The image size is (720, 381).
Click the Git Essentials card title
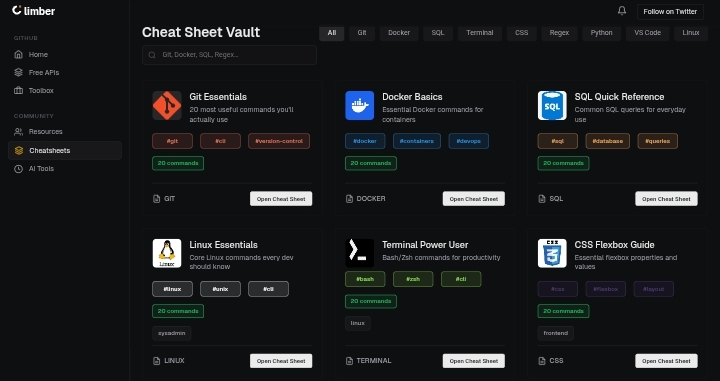tap(218, 97)
